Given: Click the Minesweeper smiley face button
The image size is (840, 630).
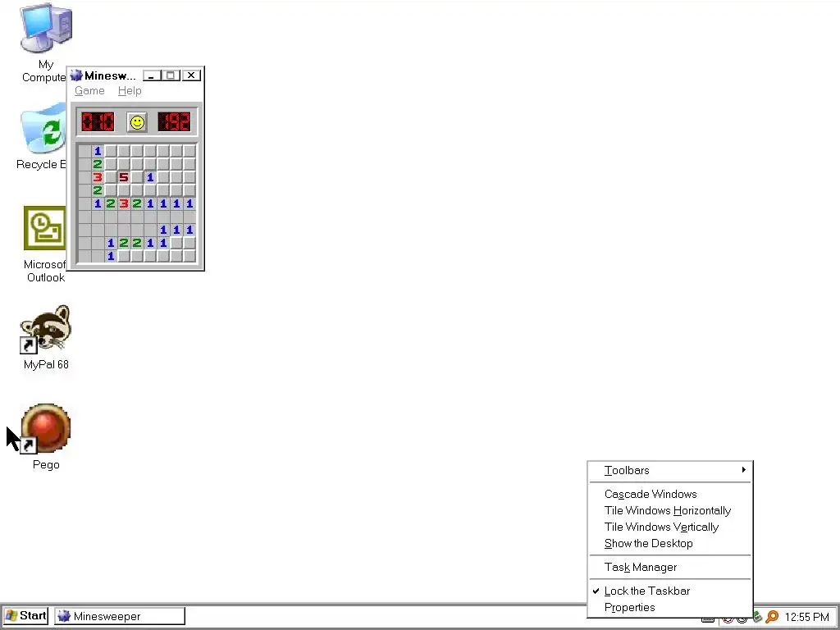Looking at the screenshot, I should (x=137, y=122).
